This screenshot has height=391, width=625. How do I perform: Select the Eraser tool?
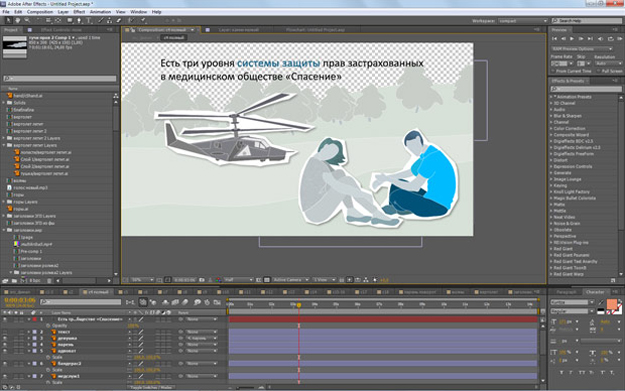point(118,20)
